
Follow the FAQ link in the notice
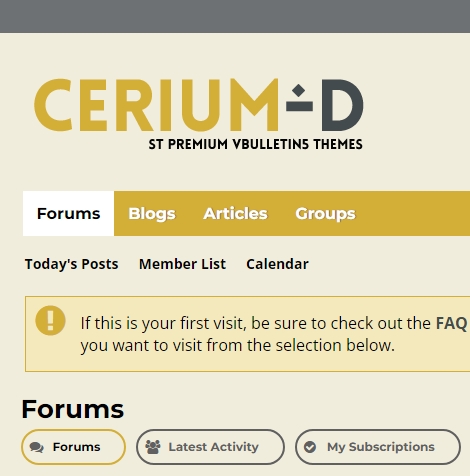tap(452, 323)
